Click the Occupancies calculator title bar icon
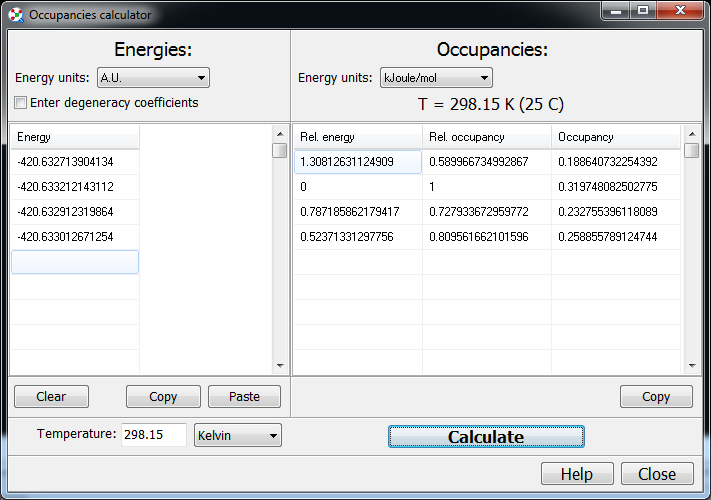 tap(15, 15)
